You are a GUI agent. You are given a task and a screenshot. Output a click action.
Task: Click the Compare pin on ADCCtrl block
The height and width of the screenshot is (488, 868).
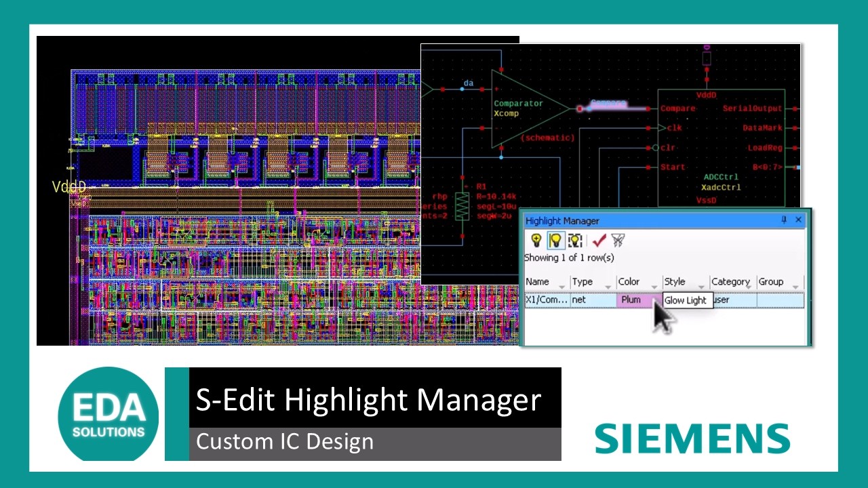coord(677,108)
